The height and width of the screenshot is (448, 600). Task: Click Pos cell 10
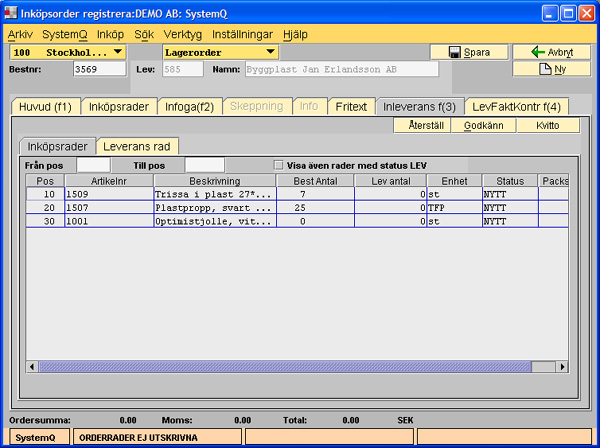[x=46, y=194]
